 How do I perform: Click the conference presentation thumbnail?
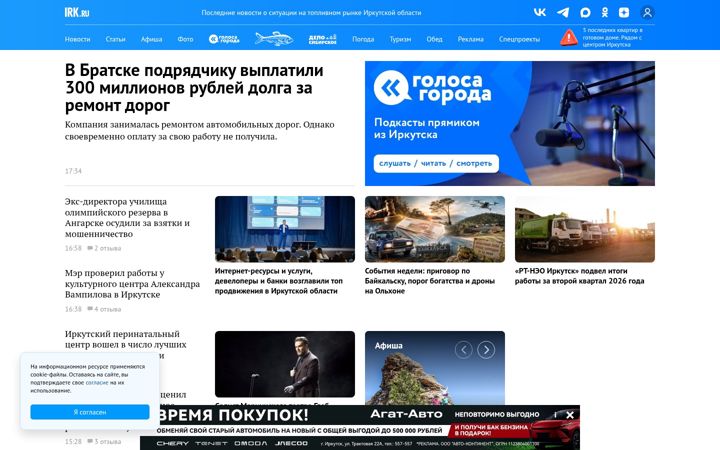(x=285, y=229)
